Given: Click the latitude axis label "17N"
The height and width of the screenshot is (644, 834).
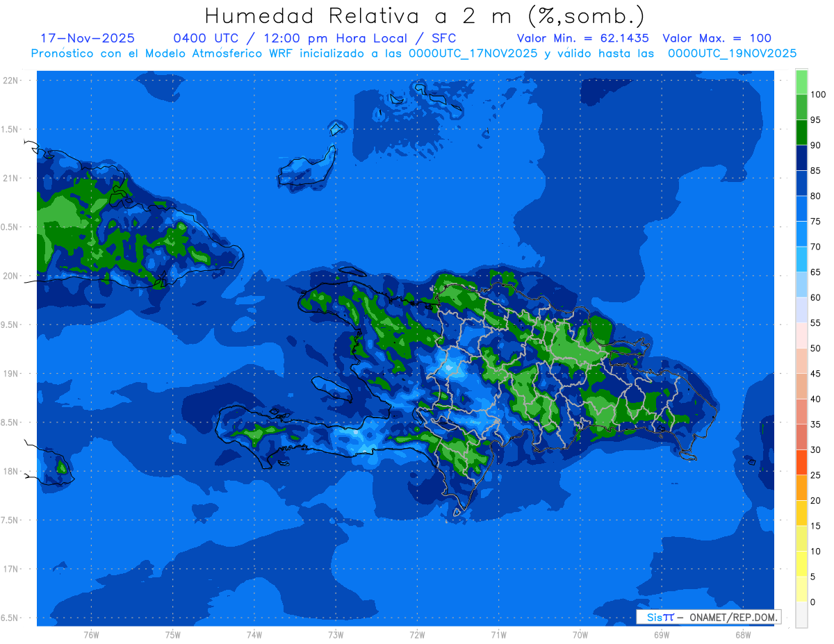Looking at the screenshot, I should coord(10,569).
